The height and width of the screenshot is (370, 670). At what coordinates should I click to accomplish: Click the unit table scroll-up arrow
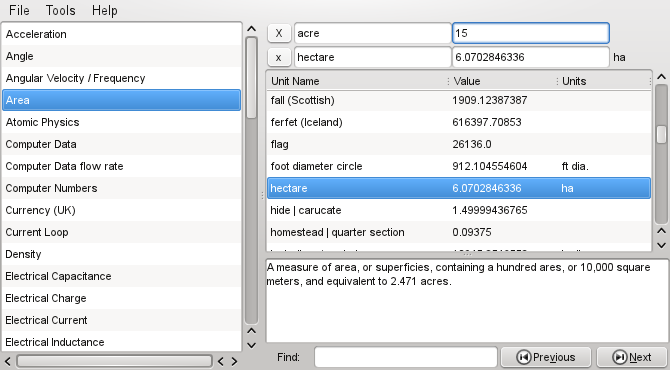661,77
